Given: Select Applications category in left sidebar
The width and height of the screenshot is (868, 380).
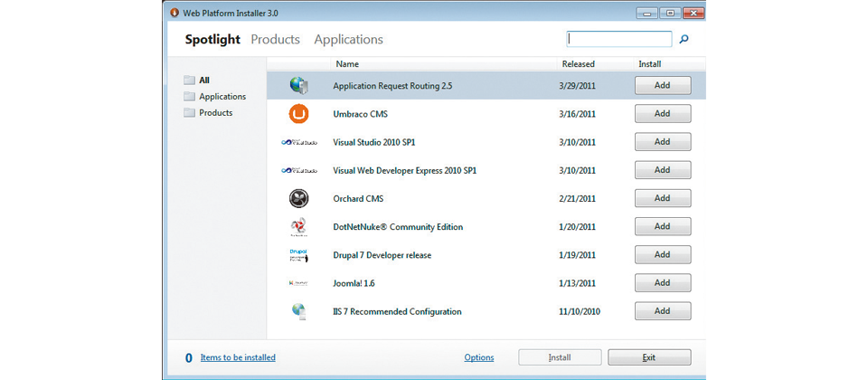Looking at the screenshot, I should [x=222, y=97].
